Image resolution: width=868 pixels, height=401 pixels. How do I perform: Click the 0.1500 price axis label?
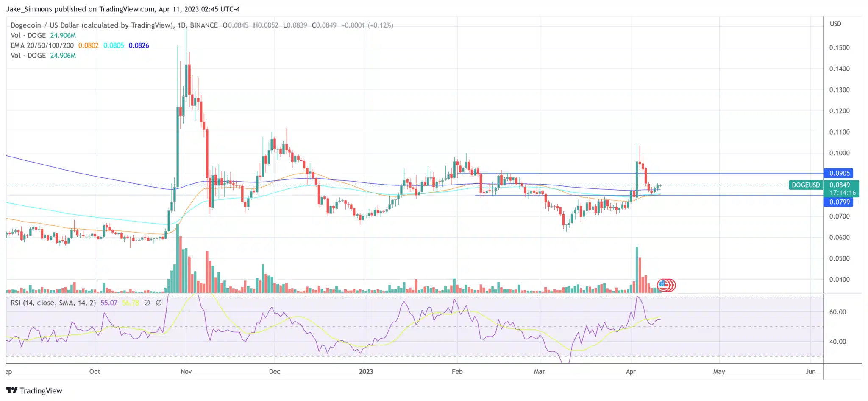(x=840, y=48)
